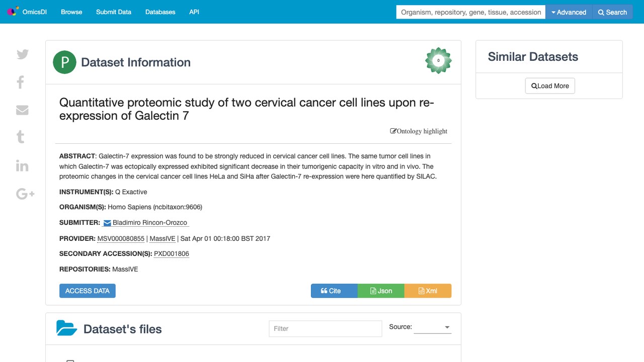Go to Submit Data page
Image resolution: width=644 pixels, height=362 pixels.
click(114, 12)
